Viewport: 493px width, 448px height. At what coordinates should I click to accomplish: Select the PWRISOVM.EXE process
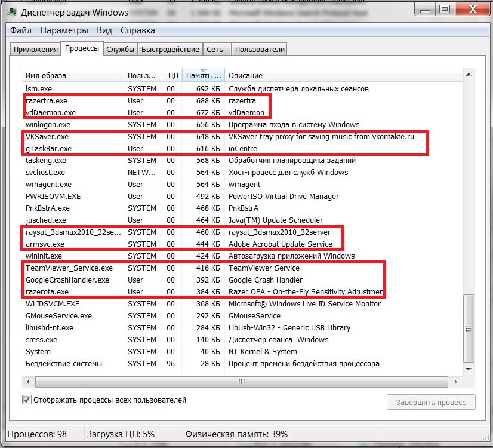pyautogui.click(x=242, y=197)
